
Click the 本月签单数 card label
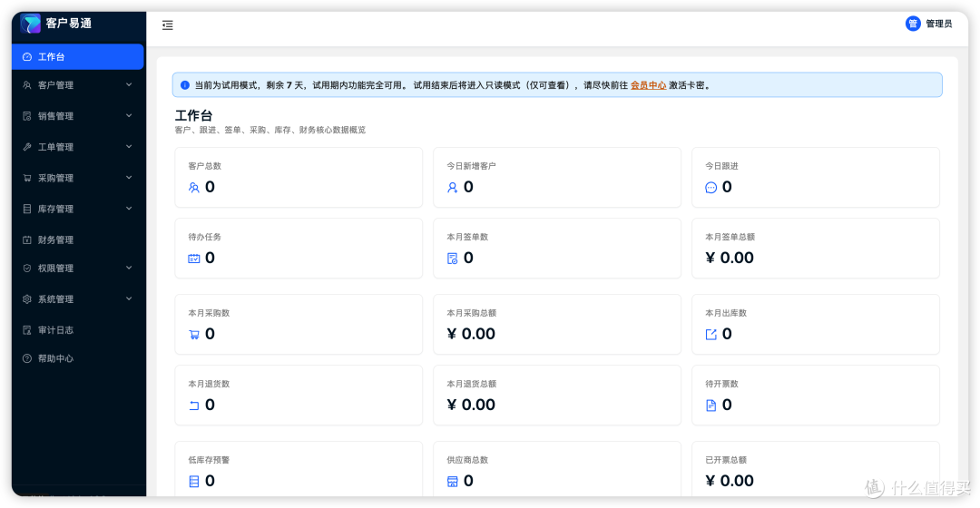[x=467, y=237]
